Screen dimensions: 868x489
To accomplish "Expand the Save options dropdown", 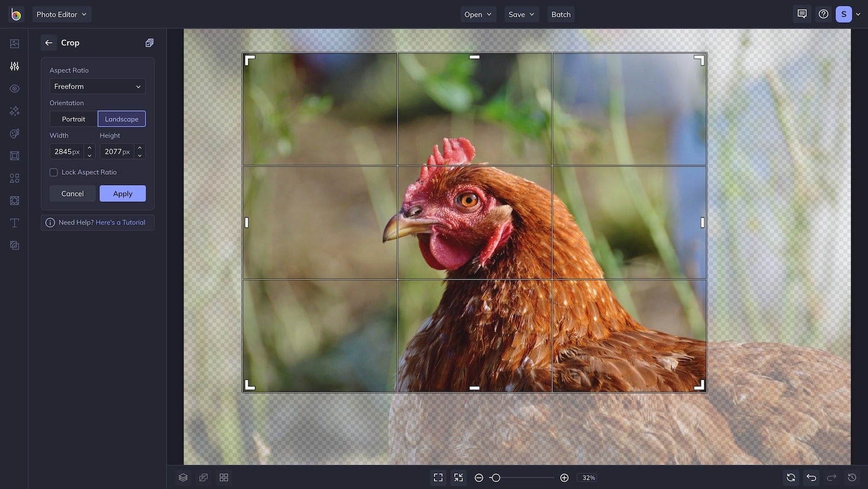I will [x=521, y=14].
